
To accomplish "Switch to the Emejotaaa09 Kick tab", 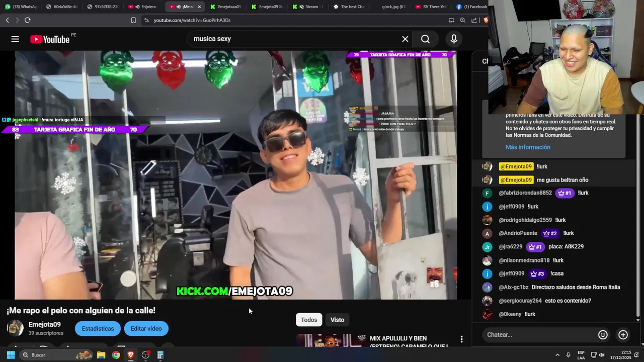I will (226, 7).
